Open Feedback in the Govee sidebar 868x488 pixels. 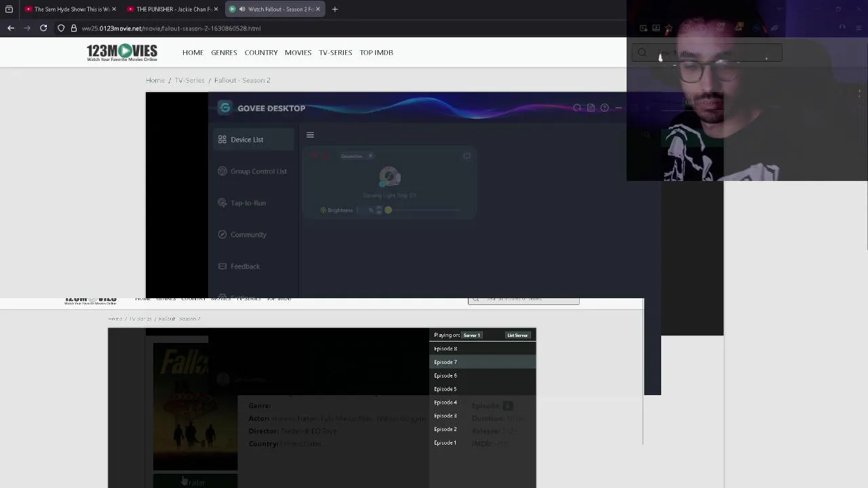coord(253,266)
